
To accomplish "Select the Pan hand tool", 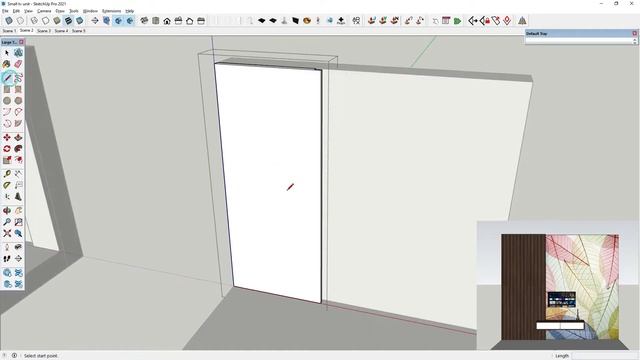I will [x=18, y=211].
